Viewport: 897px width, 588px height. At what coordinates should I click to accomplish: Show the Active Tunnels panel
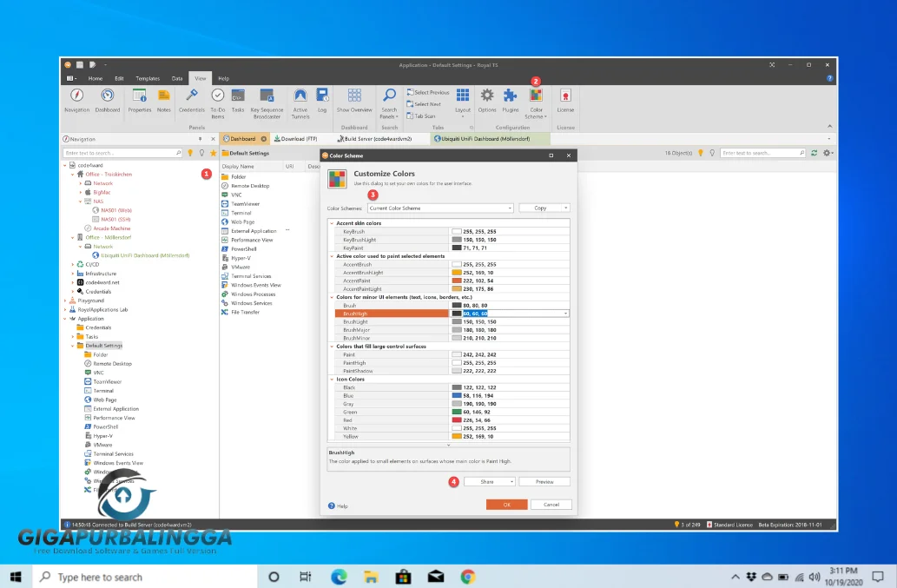click(x=300, y=103)
